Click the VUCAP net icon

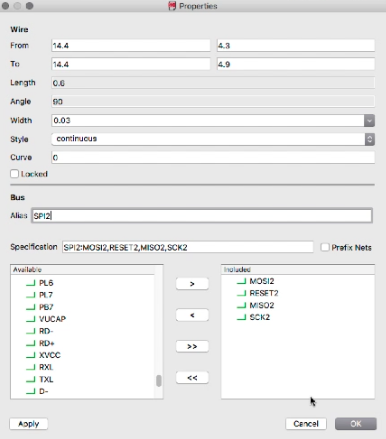(31, 319)
